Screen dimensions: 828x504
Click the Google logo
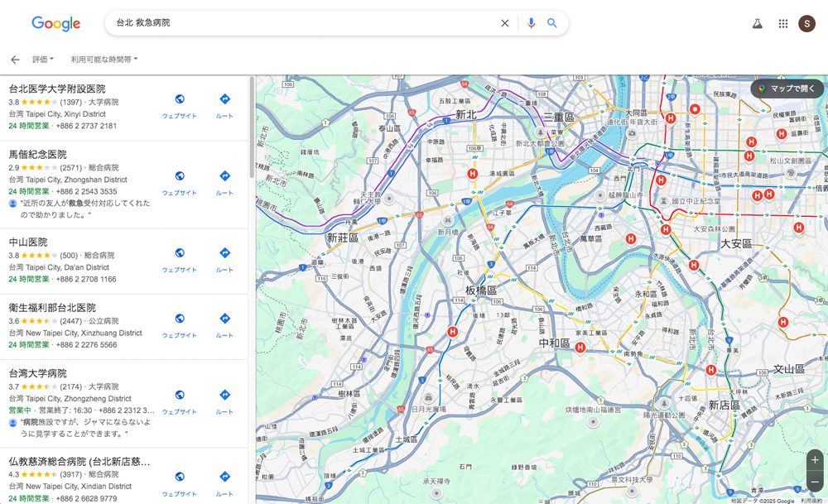click(x=56, y=23)
